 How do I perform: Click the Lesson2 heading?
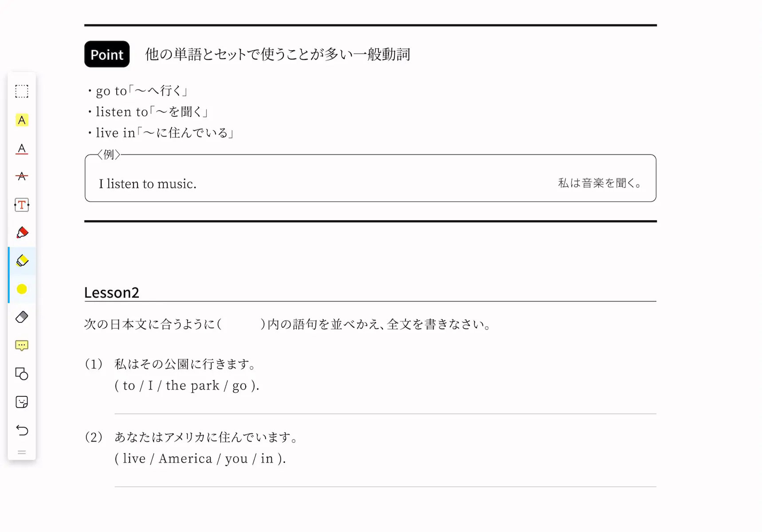tap(112, 293)
